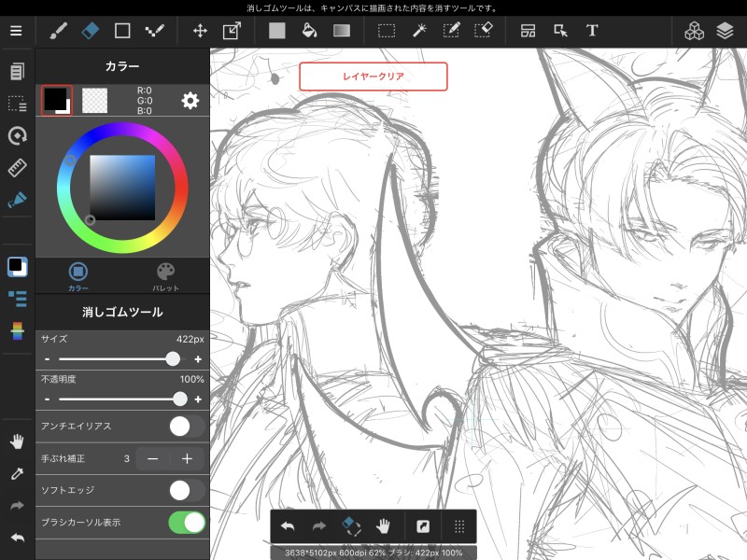Pick the solid Fill rectangle tool
This screenshot has height=560, width=747.
point(276,31)
